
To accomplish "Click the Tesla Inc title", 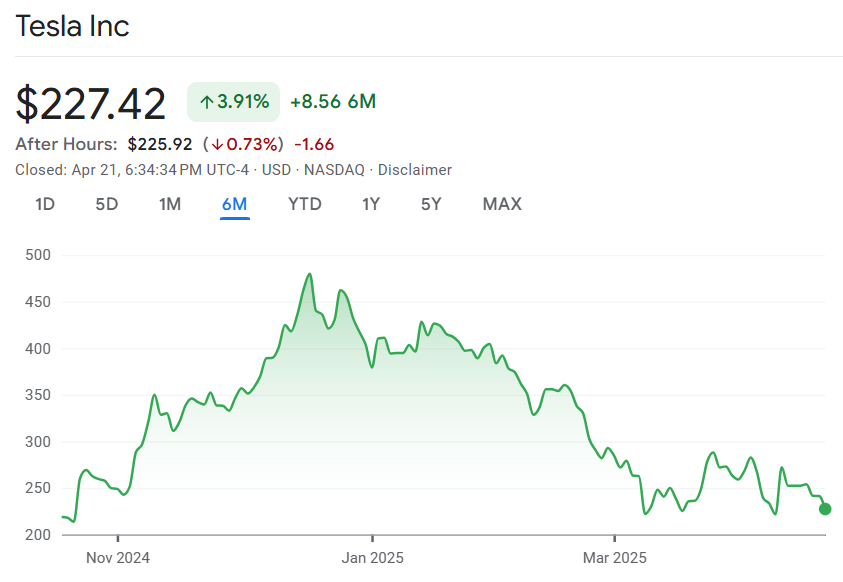I will pos(73,26).
